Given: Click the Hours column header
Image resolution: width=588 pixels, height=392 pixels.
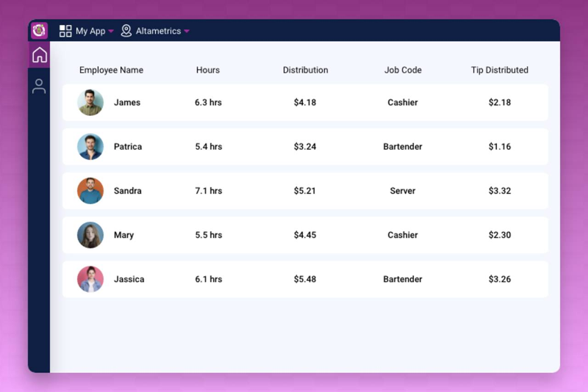Looking at the screenshot, I should coord(208,70).
